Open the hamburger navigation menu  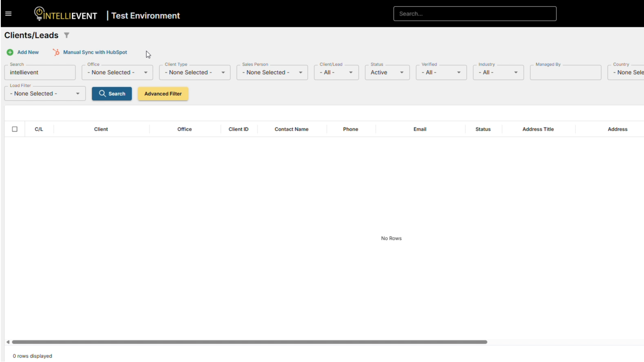(8, 14)
